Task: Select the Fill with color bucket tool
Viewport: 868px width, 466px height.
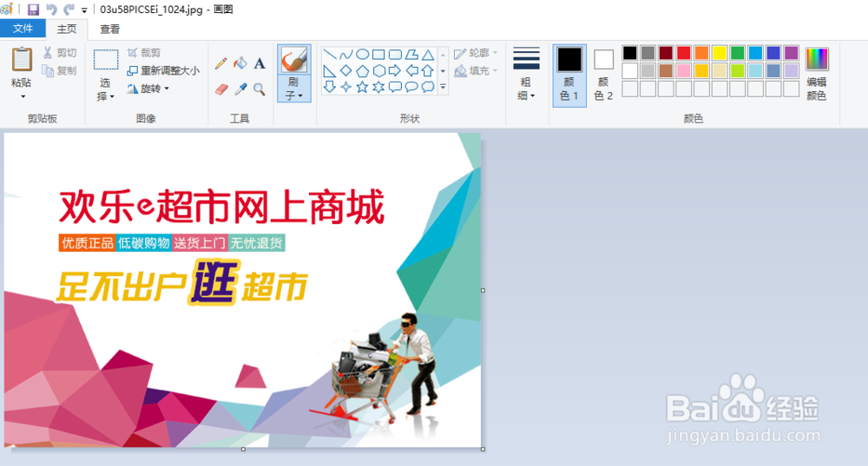Action: coord(240,63)
